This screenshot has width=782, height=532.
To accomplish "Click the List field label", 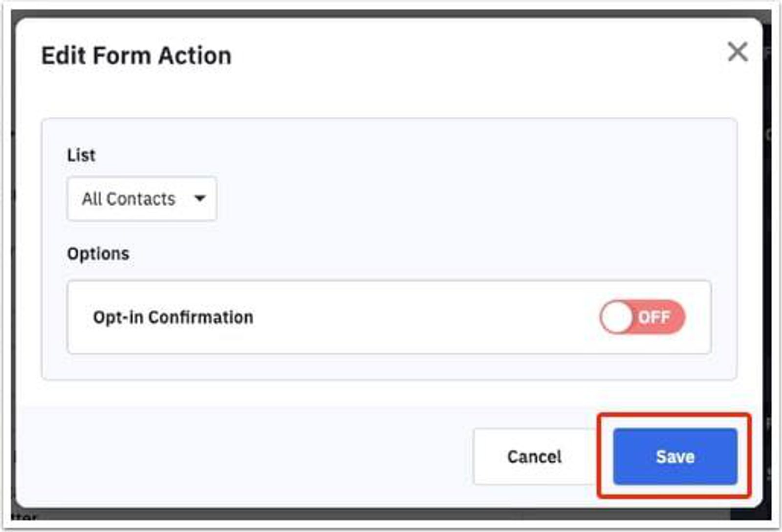I will click(81, 155).
